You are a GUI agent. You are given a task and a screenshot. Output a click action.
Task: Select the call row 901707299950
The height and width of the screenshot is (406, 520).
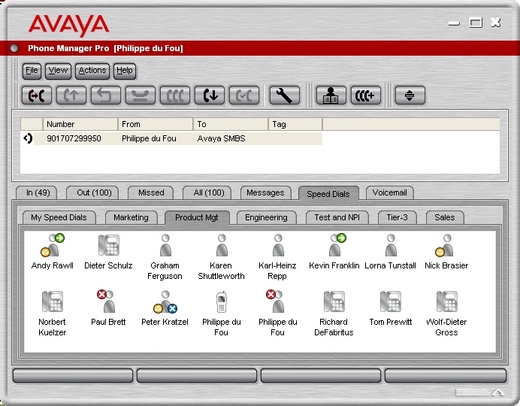[x=172, y=138]
